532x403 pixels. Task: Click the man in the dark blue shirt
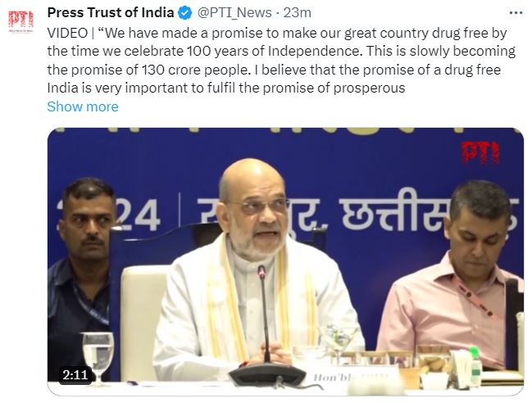(x=81, y=271)
